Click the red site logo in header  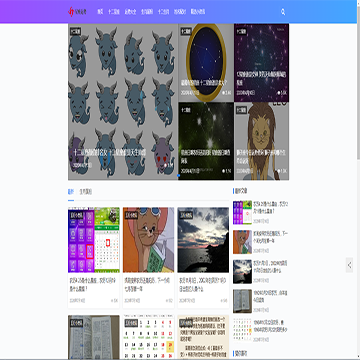[x=77, y=12]
